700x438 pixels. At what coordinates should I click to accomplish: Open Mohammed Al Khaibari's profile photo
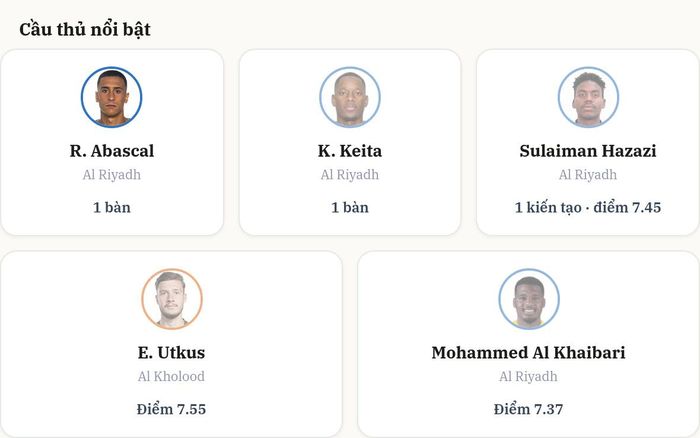pyautogui.click(x=529, y=299)
